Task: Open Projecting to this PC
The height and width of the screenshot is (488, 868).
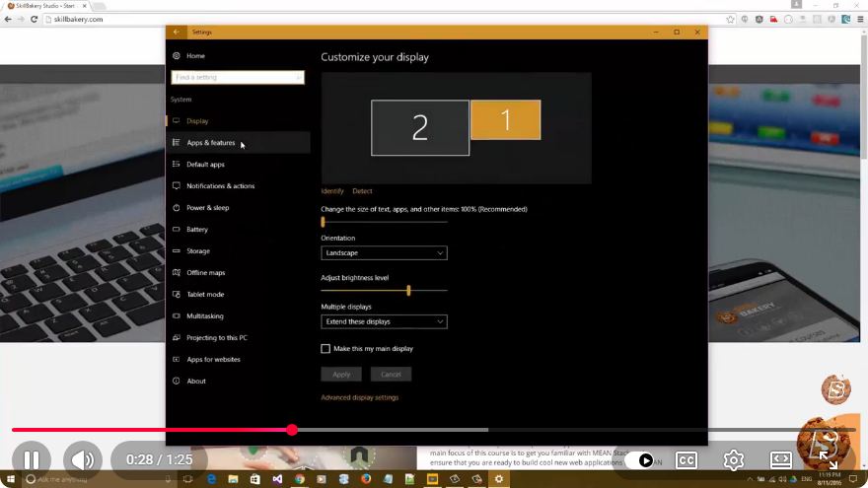Action: point(238,337)
